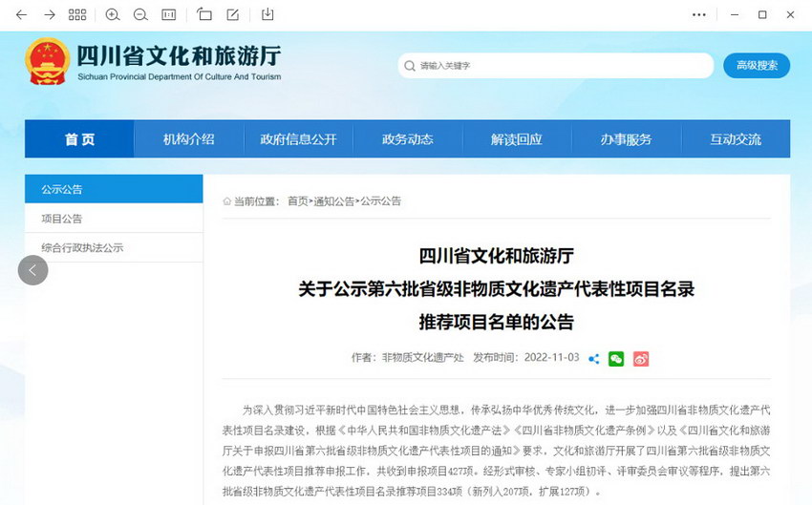Screen dimensions: 812x505
Task: Share article via the WeChat icon
Action: [616, 359]
